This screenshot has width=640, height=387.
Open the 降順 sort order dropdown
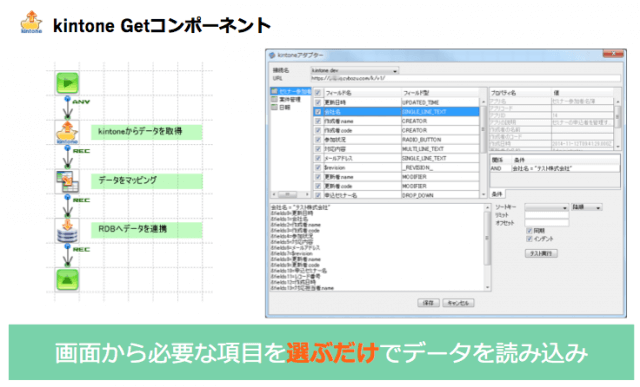click(x=587, y=207)
